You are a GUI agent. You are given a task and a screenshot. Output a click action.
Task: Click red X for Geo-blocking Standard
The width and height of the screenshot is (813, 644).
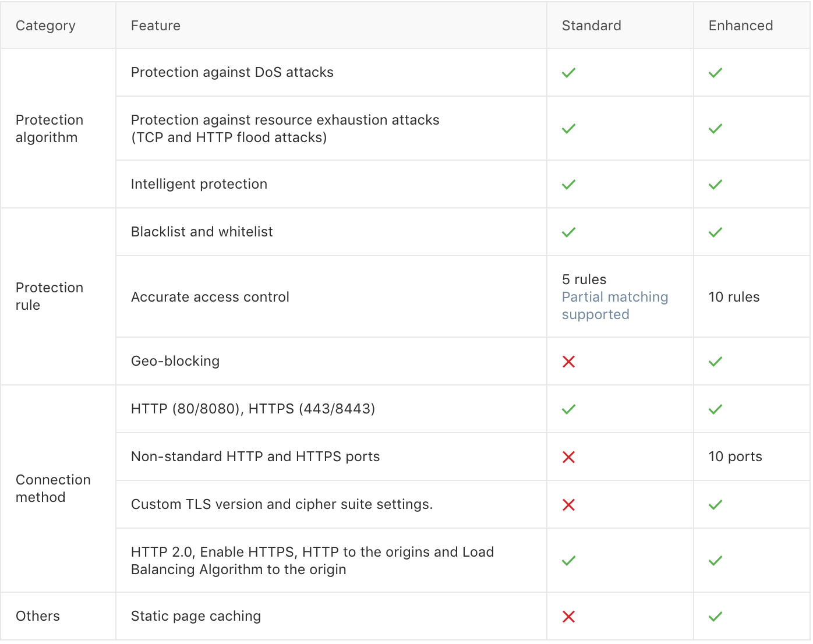(568, 362)
